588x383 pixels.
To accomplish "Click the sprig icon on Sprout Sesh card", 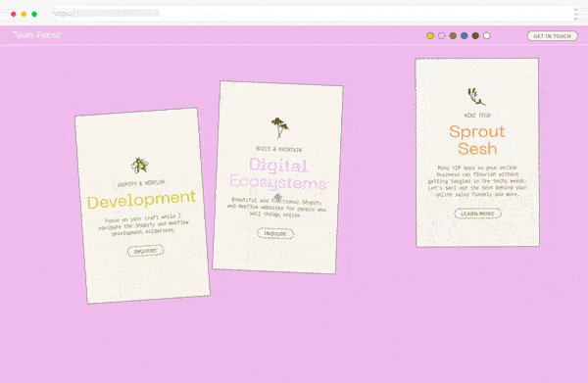I will click(476, 96).
